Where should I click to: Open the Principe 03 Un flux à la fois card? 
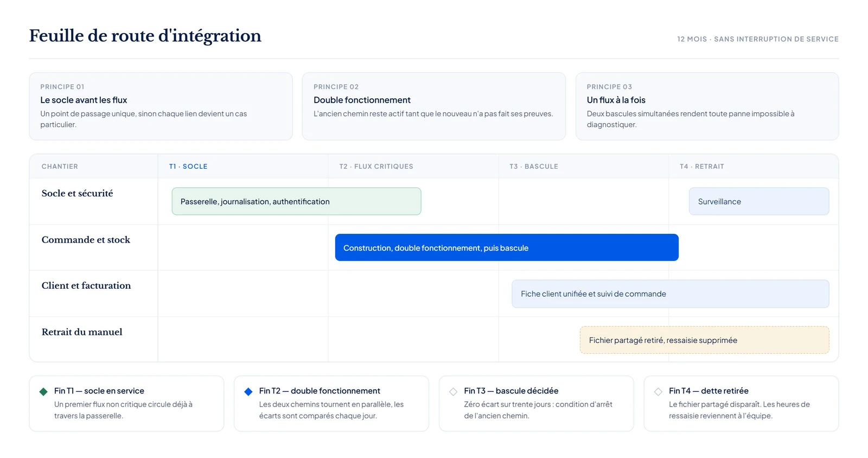pyautogui.click(x=707, y=106)
